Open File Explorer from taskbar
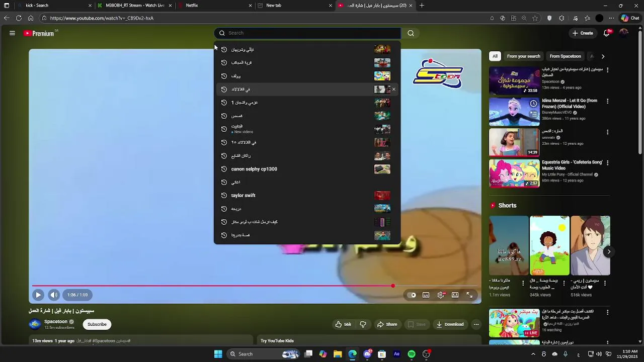644x362 pixels. pyautogui.click(x=338, y=354)
